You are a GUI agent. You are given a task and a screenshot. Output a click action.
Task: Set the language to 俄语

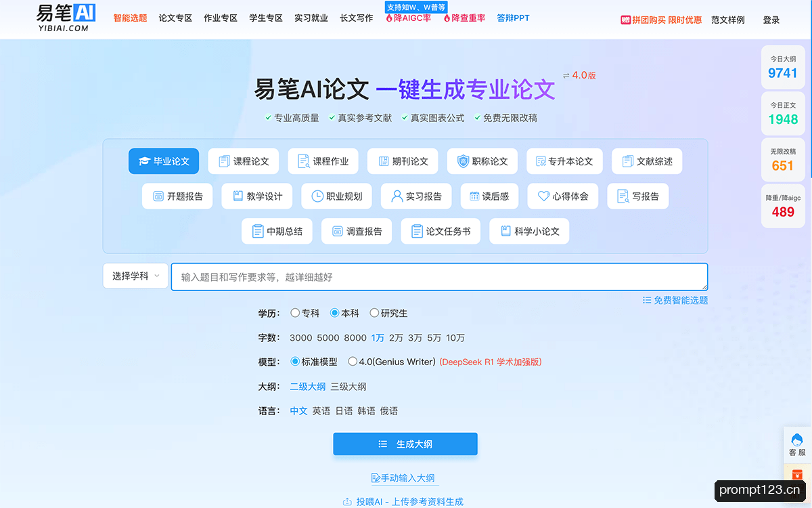389,411
